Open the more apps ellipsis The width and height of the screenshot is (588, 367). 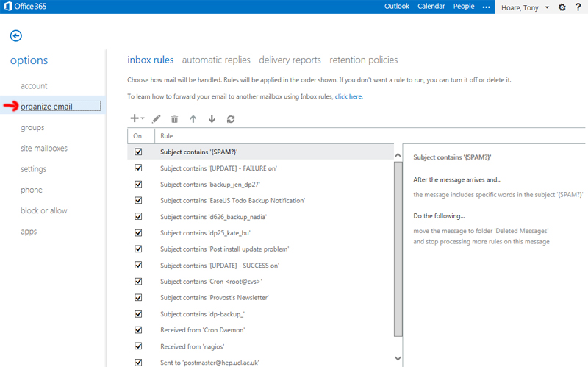486,7
